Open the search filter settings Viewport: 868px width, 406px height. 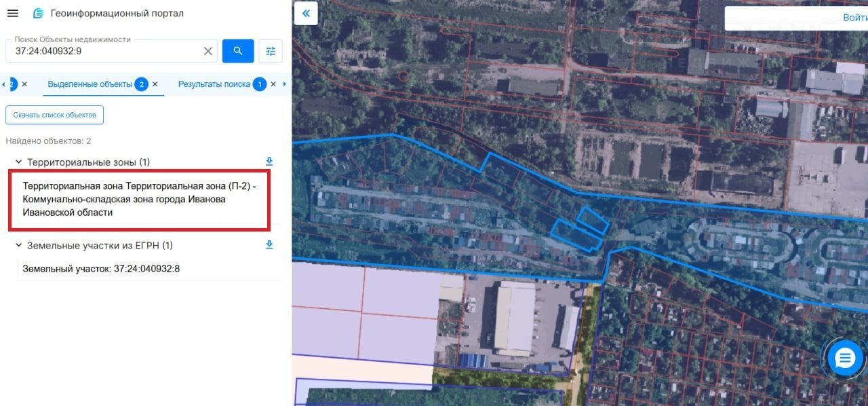[x=271, y=51]
